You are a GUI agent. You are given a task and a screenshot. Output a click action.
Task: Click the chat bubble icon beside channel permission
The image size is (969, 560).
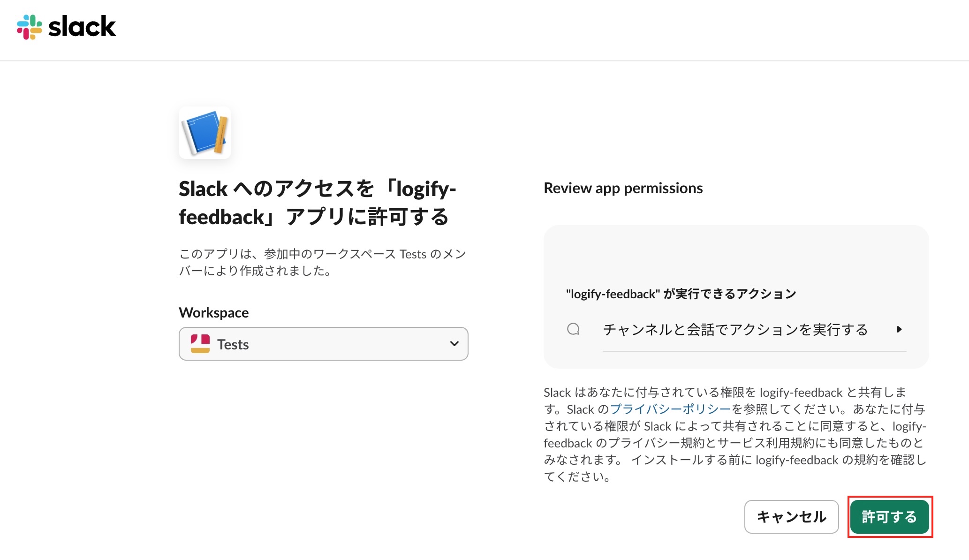[x=573, y=329]
